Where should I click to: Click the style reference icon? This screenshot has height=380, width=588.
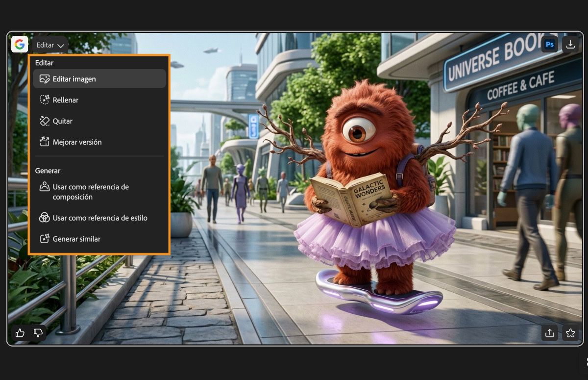coord(45,218)
